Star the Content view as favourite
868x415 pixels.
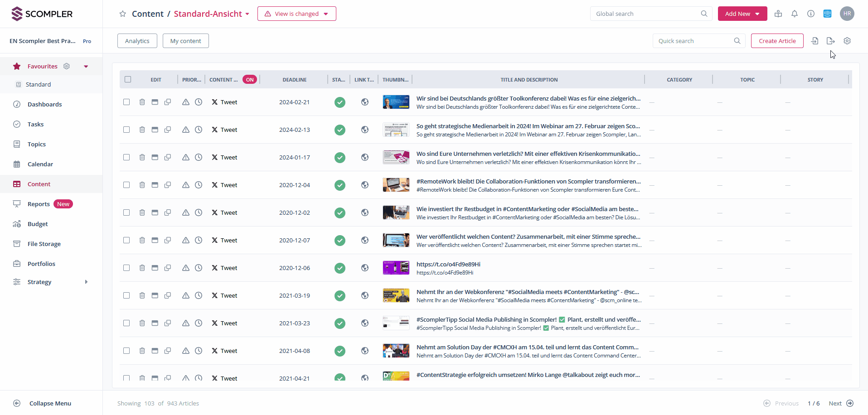click(x=122, y=14)
